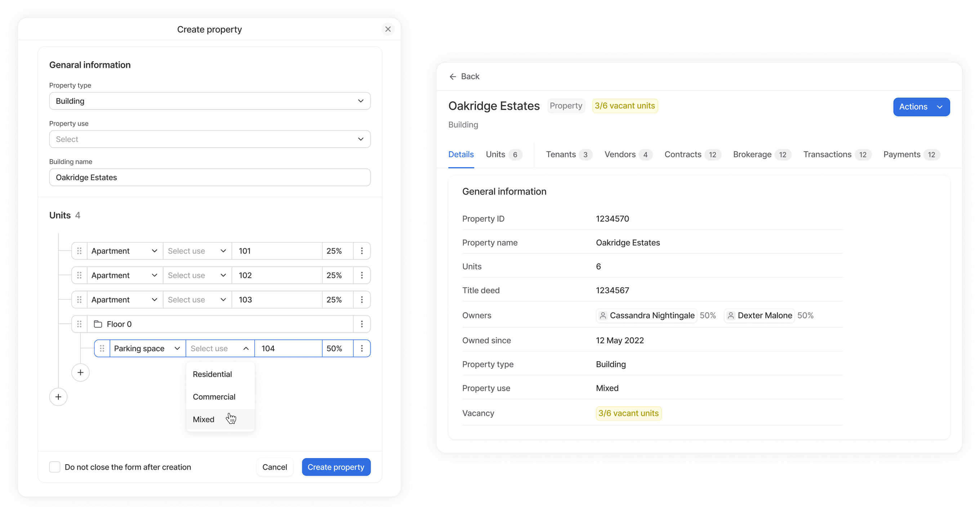Click the unit number field 104
The width and height of the screenshot is (980, 515).
point(288,348)
